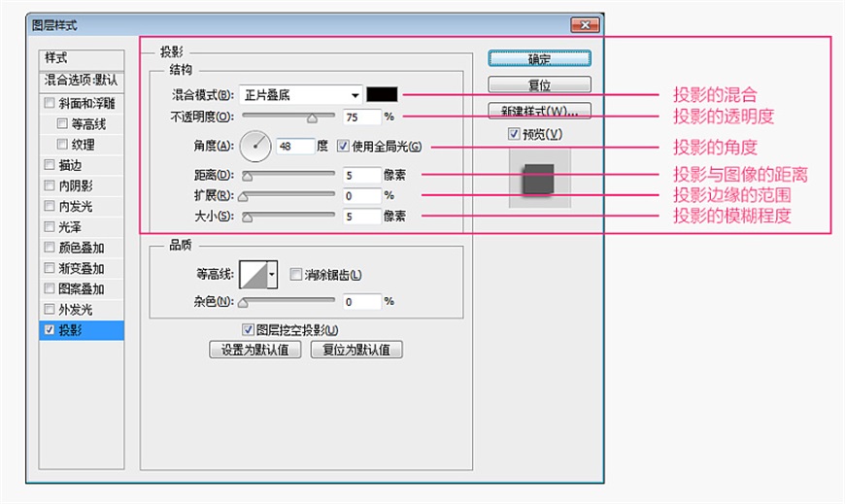
Task: Click the 设置为默认值 button
Action: pos(254,350)
